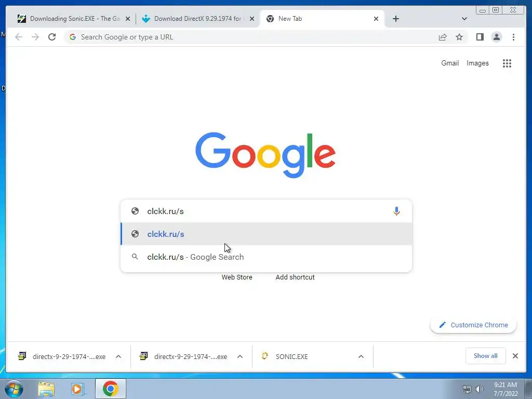Click the Google icon in address bar

pos(73,37)
